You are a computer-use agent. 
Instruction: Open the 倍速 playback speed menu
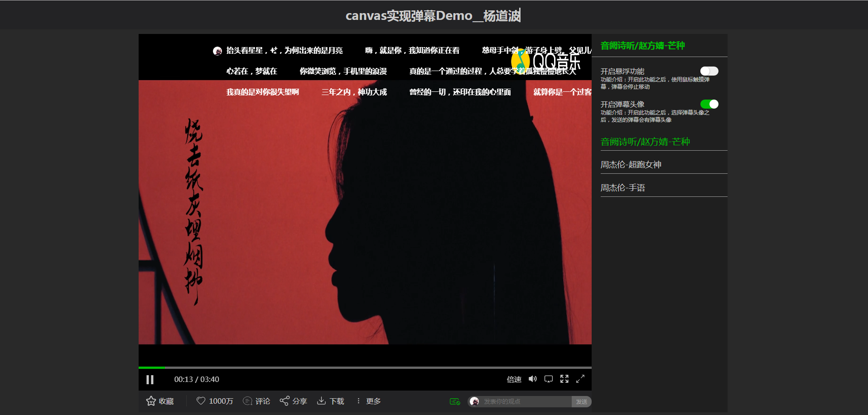(x=514, y=379)
